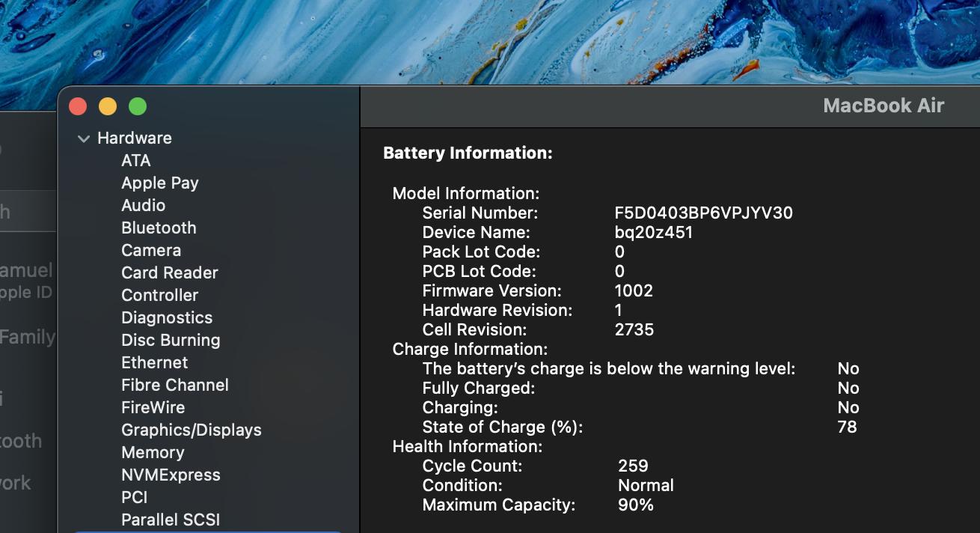Click the Fully Charged label
The width and height of the screenshot is (980, 533).
click(x=479, y=388)
